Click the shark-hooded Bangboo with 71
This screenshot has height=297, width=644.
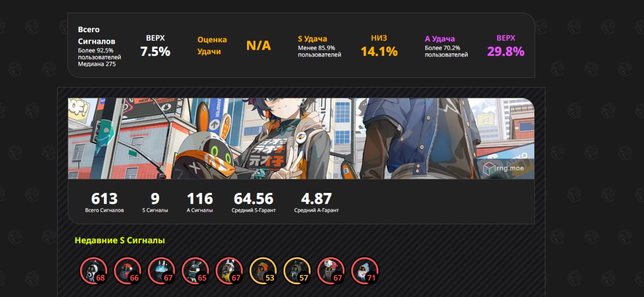click(x=365, y=271)
